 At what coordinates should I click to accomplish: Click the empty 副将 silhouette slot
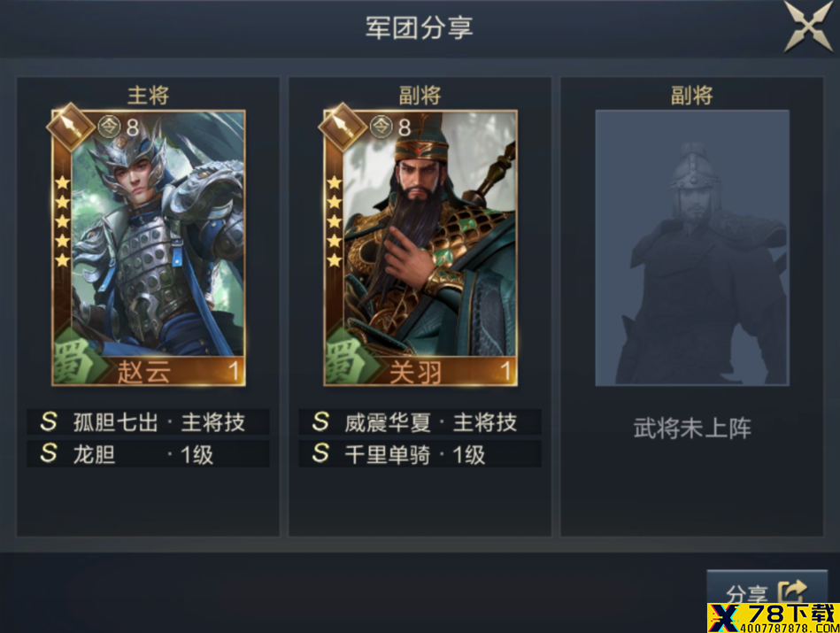pos(692,248)
